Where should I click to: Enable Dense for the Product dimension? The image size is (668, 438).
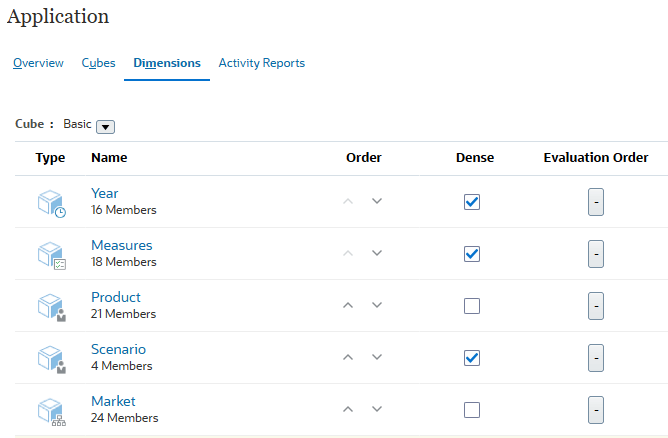[x=472, y=306]
